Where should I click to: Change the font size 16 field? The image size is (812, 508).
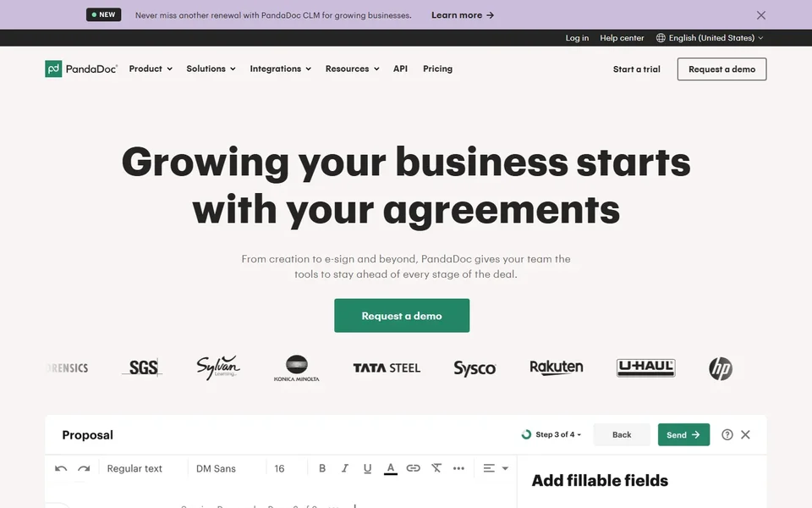pos(280,468)
